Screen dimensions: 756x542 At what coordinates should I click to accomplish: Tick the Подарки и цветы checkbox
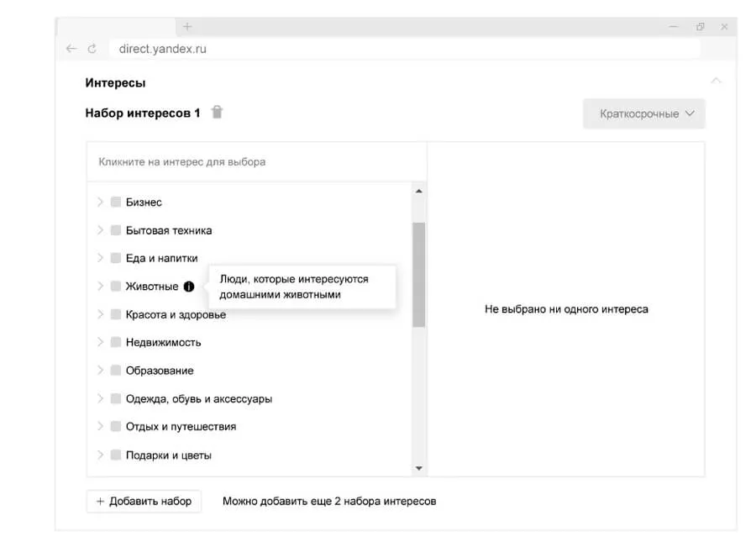coord(116,455)
